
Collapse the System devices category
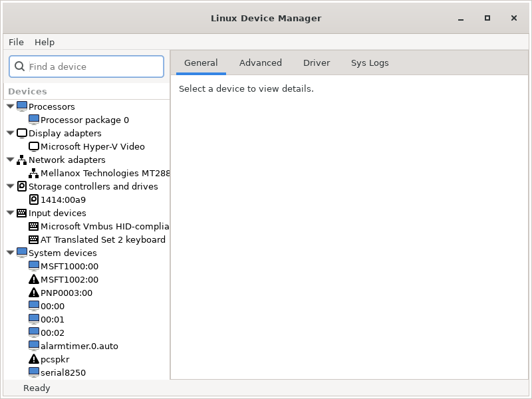point(11,253)
